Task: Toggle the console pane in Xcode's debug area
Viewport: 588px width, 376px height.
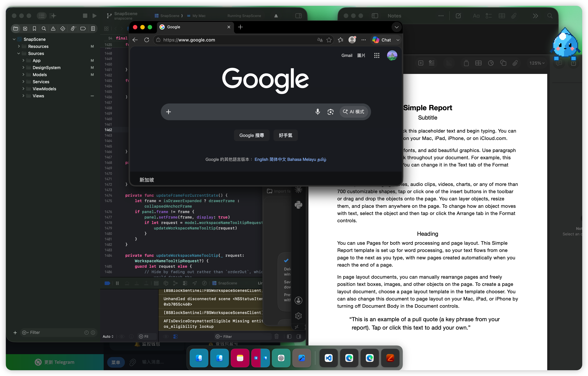Action: click(299, 336)
